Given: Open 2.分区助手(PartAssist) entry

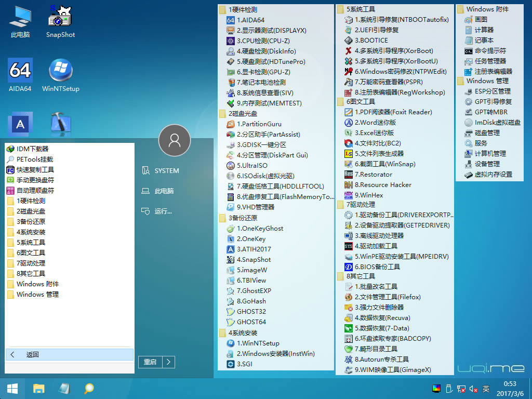Looking at the screenshot, I should point(263,135).
